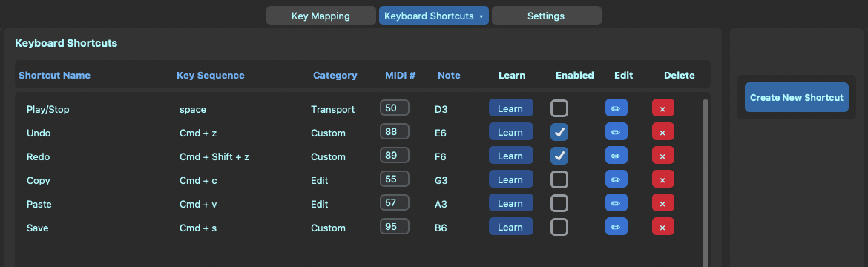Enable the Save shortcut checkbox
868x267 pixels.
click(559, 227)
